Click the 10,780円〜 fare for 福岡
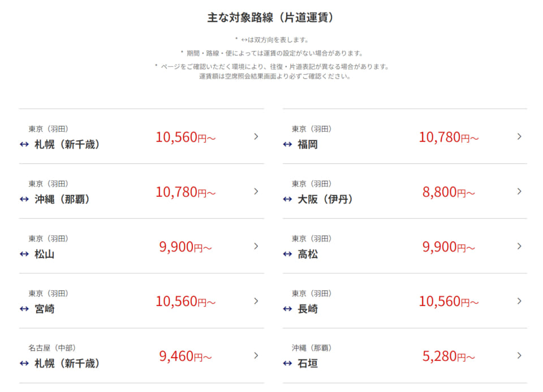Viewport: 543px width, 392px height. point(449,137)
